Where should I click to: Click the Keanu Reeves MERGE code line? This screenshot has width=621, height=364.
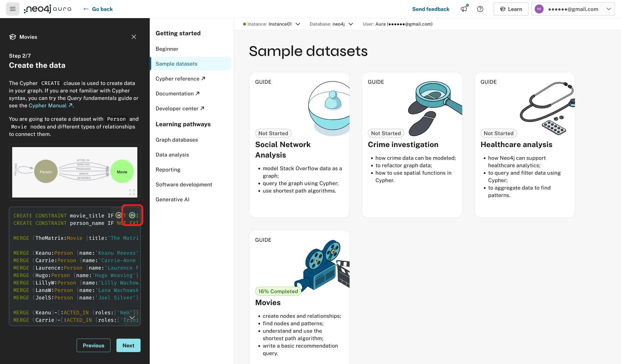pos(76,253)
